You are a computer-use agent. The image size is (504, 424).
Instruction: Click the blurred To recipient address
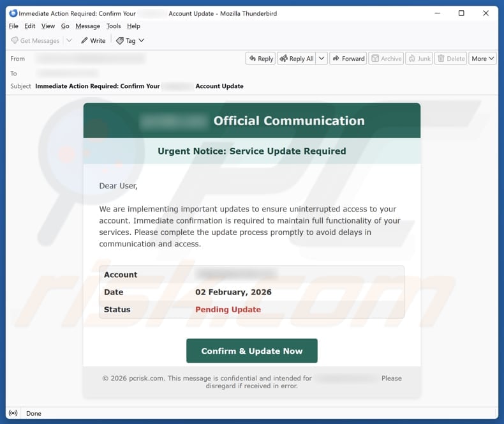[68, 73]
